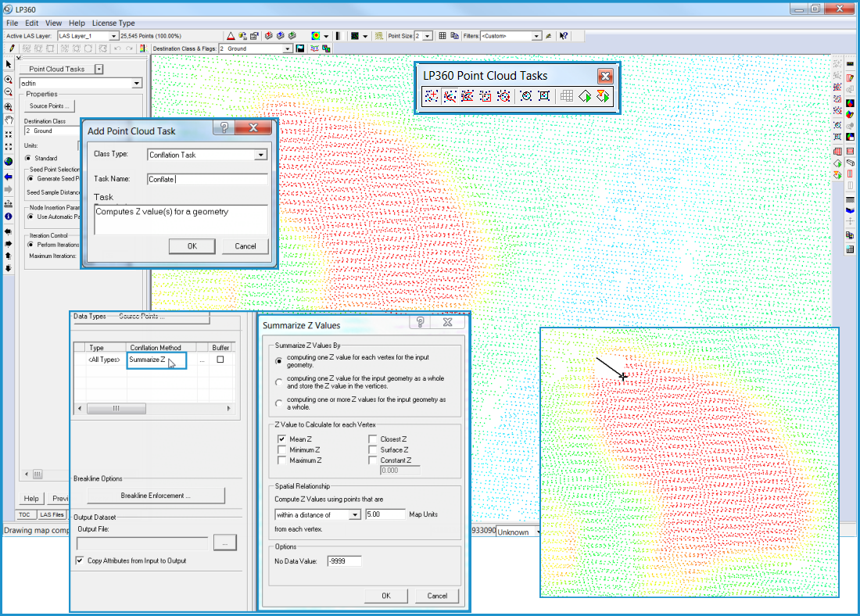Open the adtin task dropdown
The image size is (860, 616).
pos(137,84)
